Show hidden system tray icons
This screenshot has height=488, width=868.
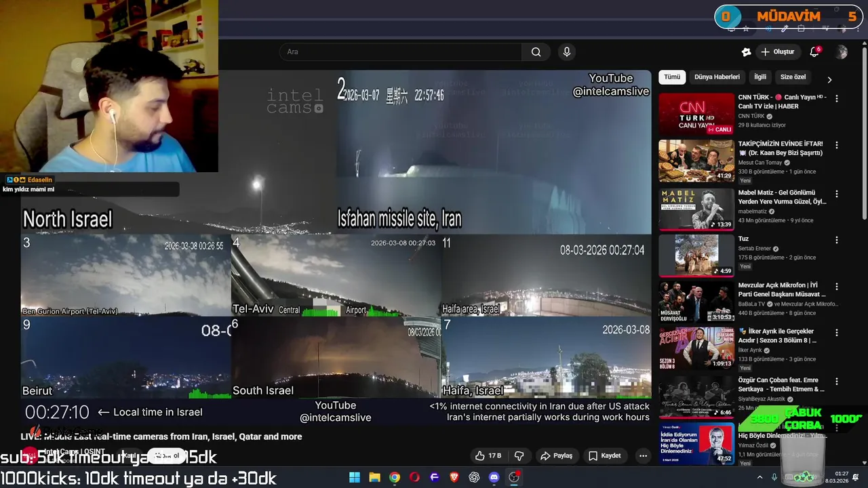click(x=759, y=477)
